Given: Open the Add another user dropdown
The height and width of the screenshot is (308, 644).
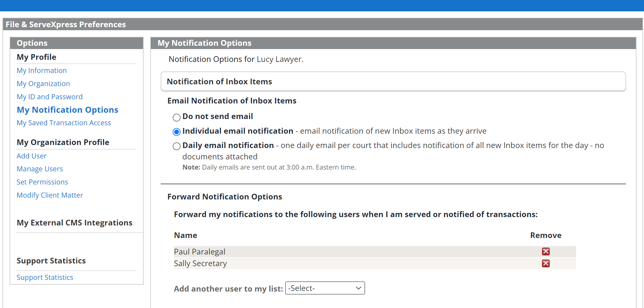Looking at the screenshot, I should 325,288.
